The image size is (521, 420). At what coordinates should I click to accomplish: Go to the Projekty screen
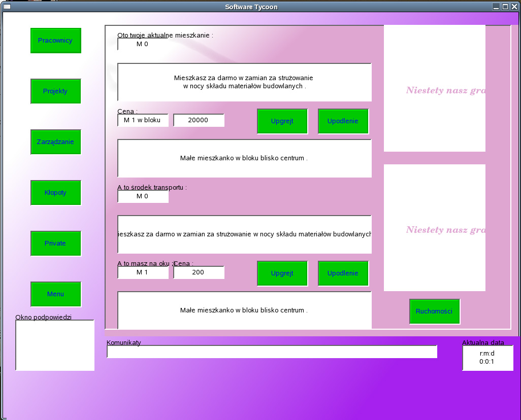tap(55, 91)
